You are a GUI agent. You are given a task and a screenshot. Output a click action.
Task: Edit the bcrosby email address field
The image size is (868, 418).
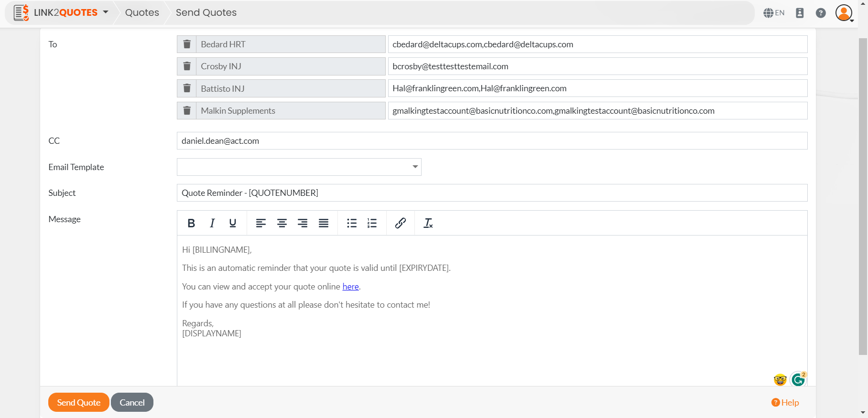(597, 66)
